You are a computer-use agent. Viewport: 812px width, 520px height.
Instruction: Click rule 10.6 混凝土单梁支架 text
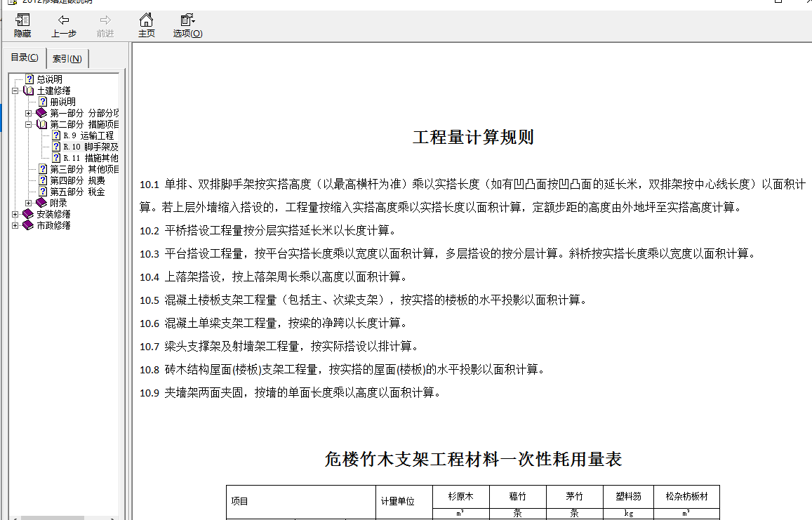[274, 324]
